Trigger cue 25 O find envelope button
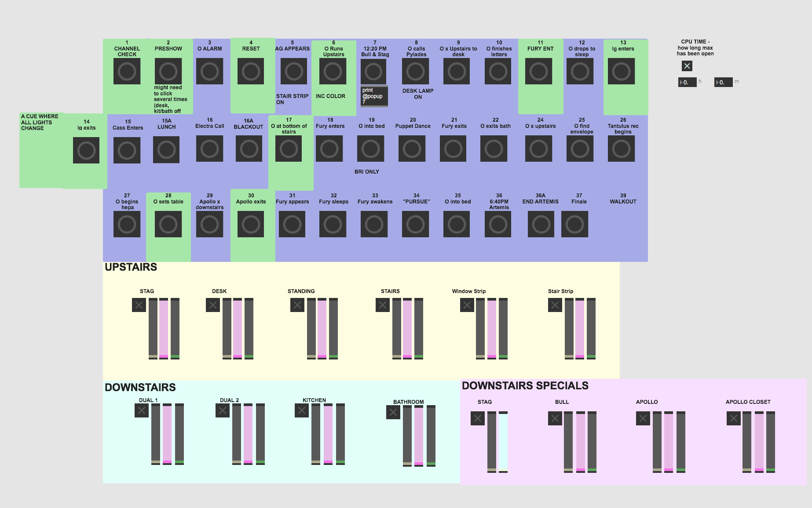 pos(580,149)
